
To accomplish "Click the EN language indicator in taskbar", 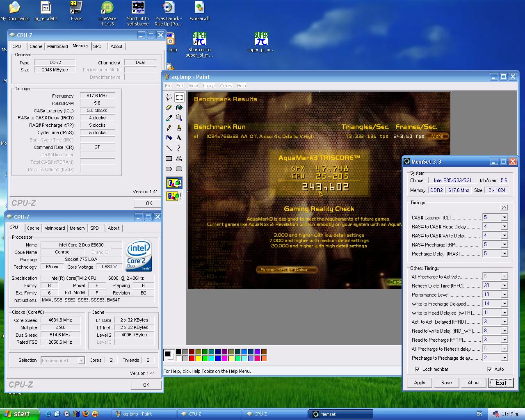I will point(479,414).
